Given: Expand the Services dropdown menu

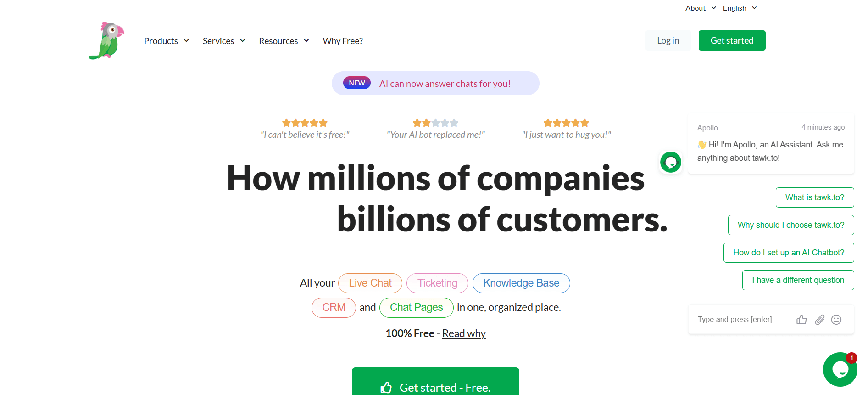Looking at the screenshot, I should 224,41.
